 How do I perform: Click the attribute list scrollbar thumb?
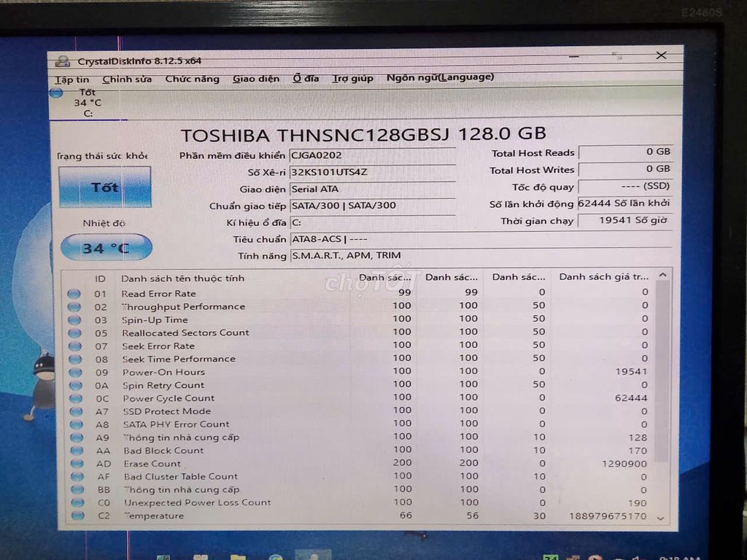coord(662,371)
